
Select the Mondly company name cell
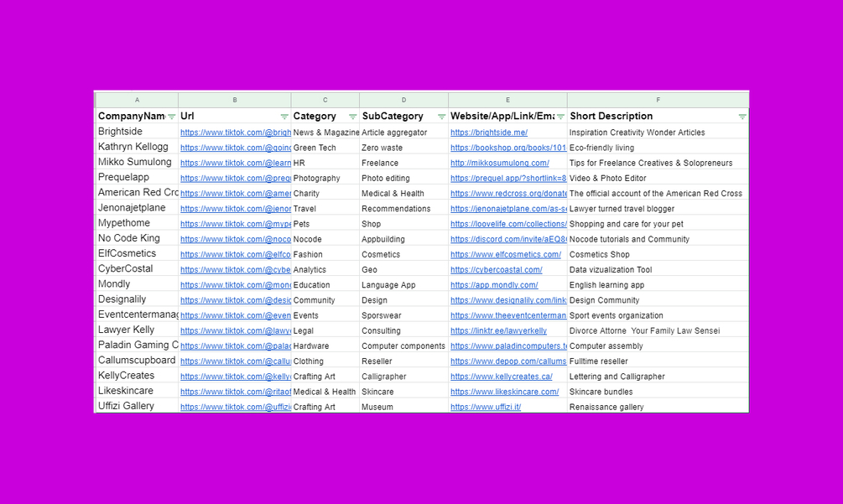tap(137, 284)
